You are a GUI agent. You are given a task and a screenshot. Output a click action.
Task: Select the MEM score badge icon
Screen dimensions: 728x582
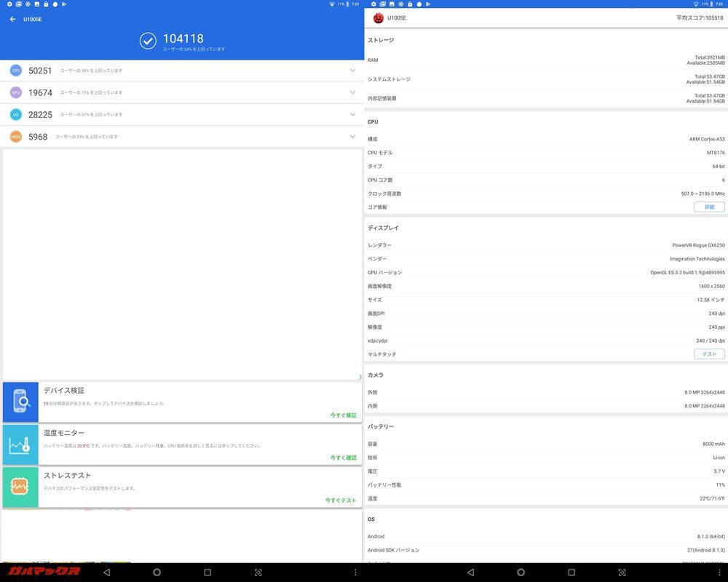(x=15, y=136)
